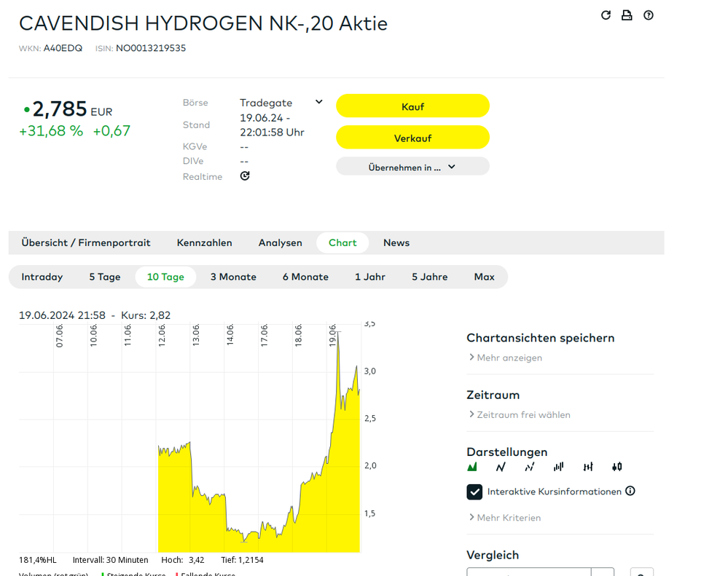This screenshot has width=728, height=576.
Task: Refresh the Realtime quote icon
Action: 245,176
